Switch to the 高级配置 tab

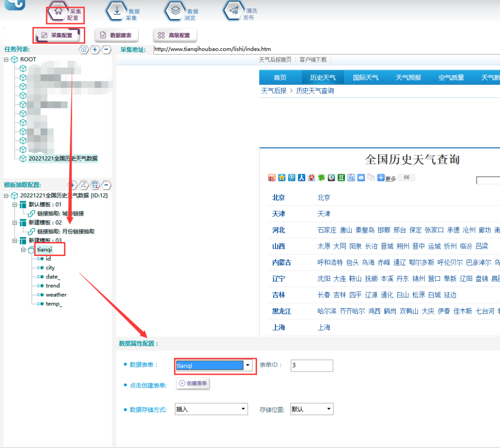tap(175, 35)
